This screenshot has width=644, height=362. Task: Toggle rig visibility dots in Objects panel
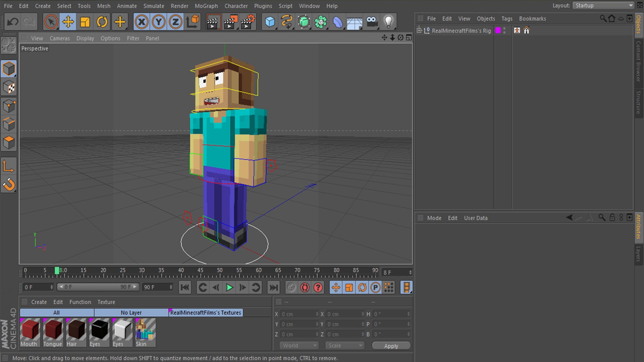click(504, 31)
